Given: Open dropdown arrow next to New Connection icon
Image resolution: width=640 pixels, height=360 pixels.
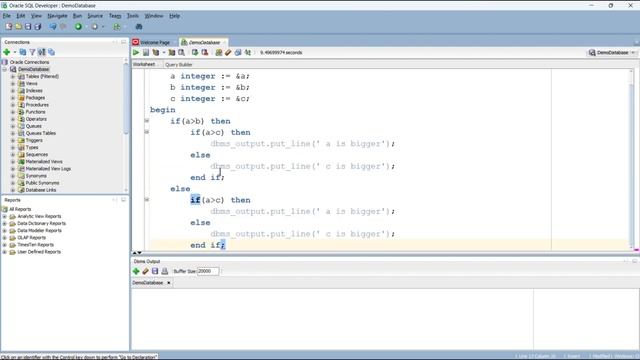Looking at the screenshot, I should [15, 52].
